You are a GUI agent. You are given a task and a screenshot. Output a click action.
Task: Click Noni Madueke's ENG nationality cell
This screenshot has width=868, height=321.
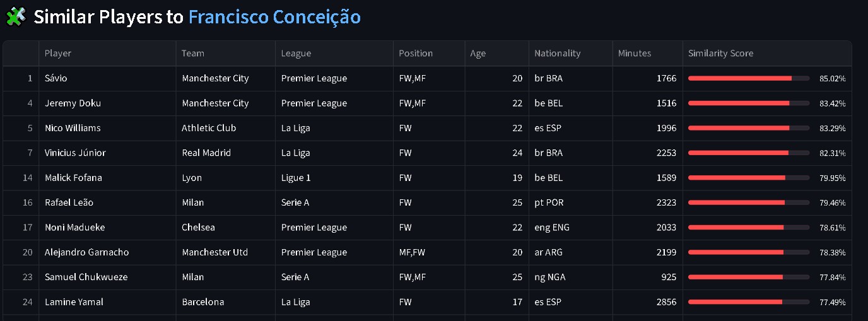[x=552, y=228]
